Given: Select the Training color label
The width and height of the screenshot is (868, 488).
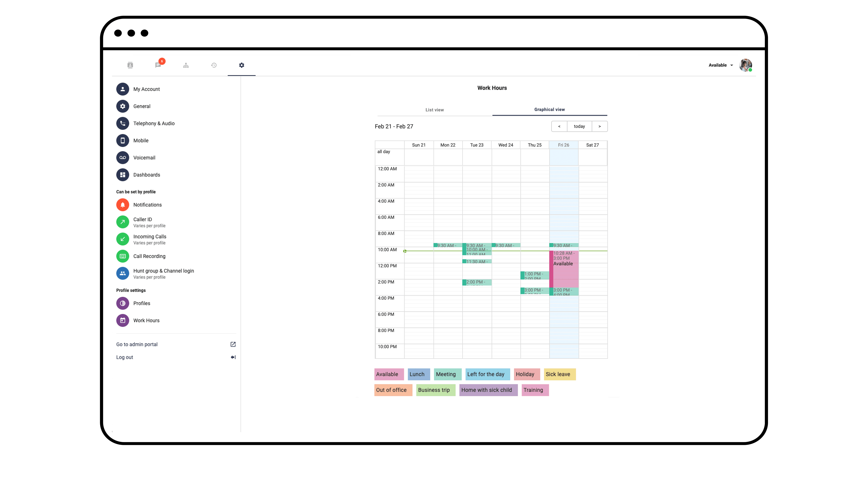Looking at the screenshot, I should point(535,390).
